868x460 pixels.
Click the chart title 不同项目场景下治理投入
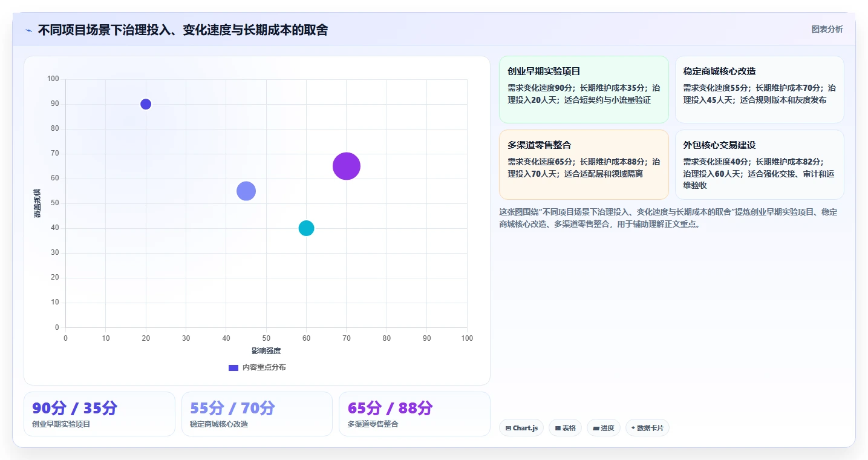click(x=183, y=30)
